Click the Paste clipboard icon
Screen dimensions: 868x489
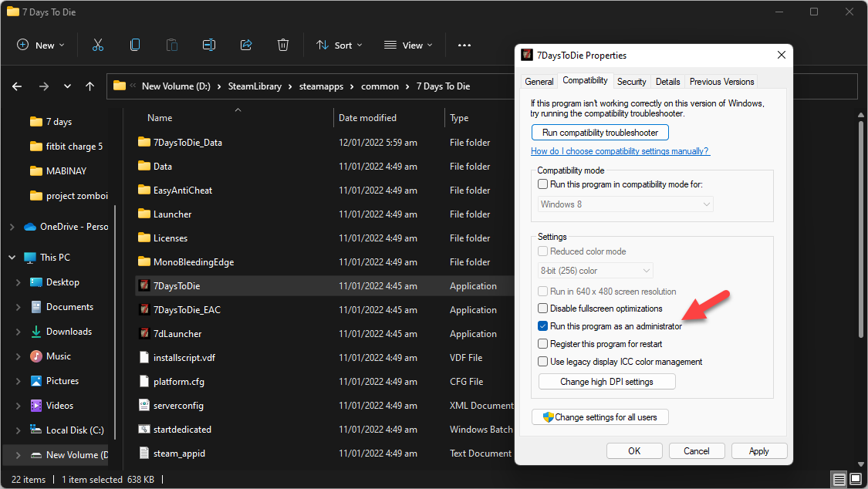[171, 46]
